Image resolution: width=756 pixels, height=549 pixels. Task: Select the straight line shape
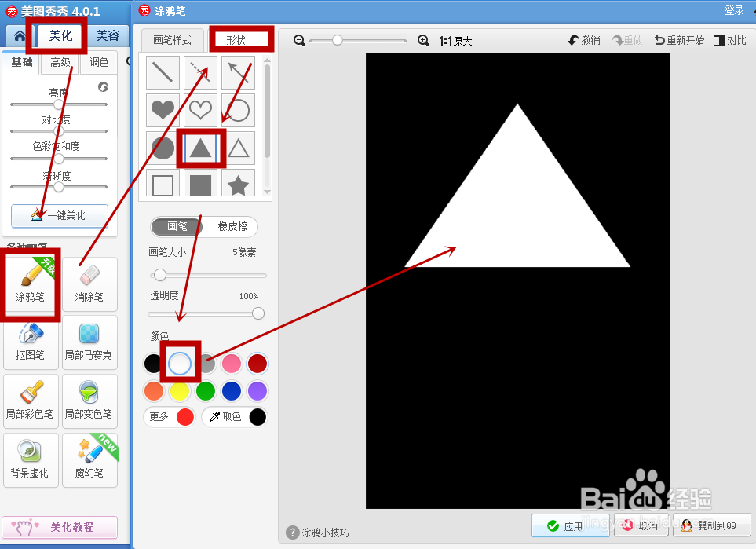(163, 72)
